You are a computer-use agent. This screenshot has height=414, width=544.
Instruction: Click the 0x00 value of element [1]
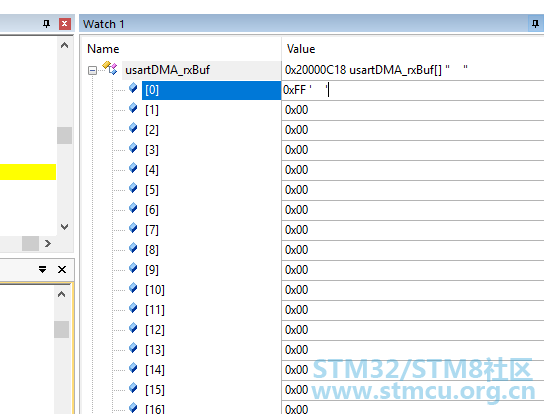tap(297, 110)
